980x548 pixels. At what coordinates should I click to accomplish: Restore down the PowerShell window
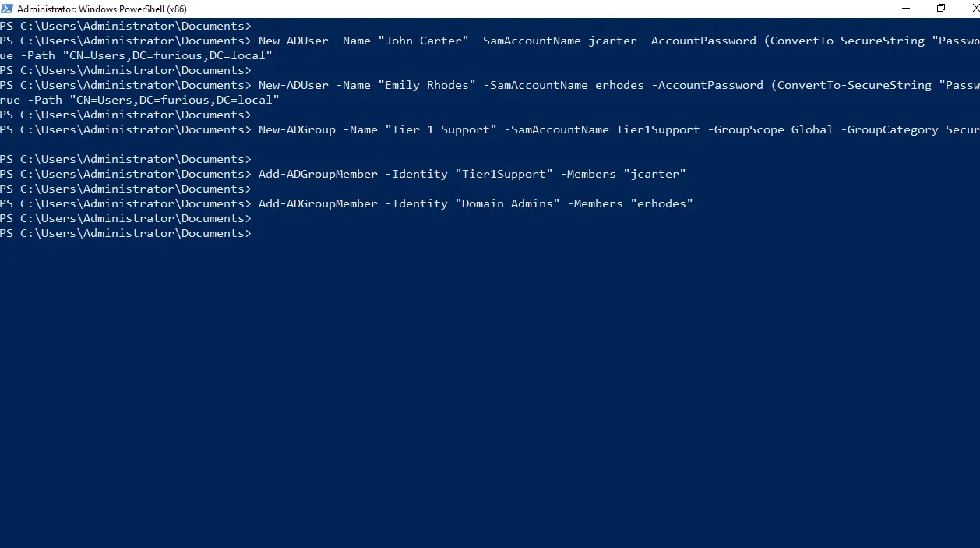coord(941,9)
